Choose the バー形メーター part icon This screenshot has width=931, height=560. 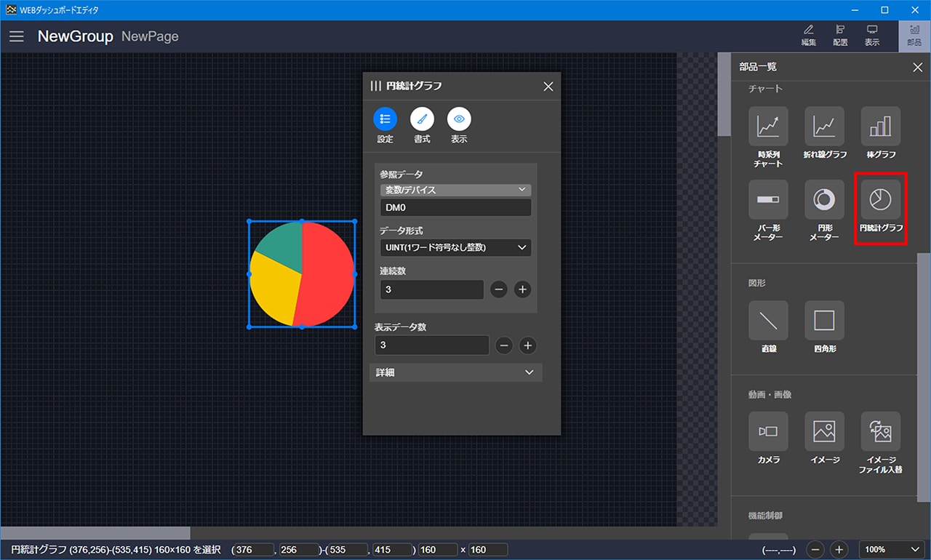pyautogui.click(x=768, y=200)
